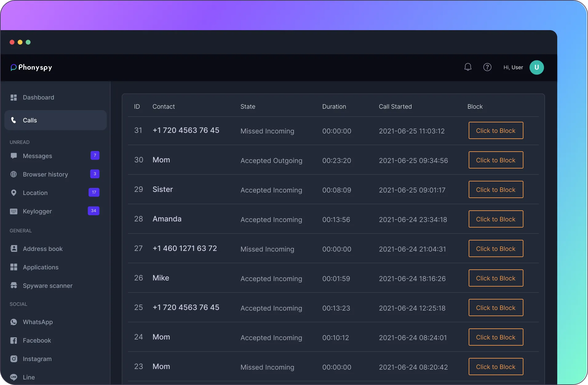
Task: Open the WhatsApp icon in sidebar
Action: click(14, 322)
